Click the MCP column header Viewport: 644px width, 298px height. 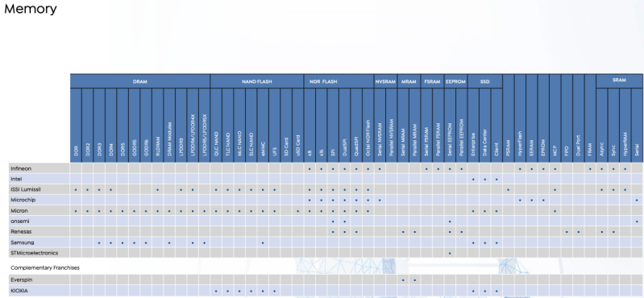click(555, 118)
